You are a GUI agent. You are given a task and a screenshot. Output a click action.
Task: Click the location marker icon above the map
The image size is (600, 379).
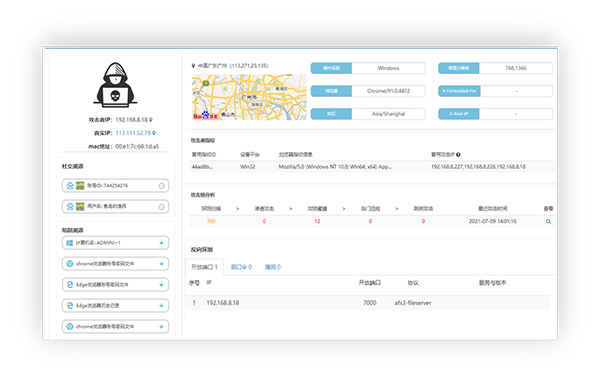tap(193, 66)
